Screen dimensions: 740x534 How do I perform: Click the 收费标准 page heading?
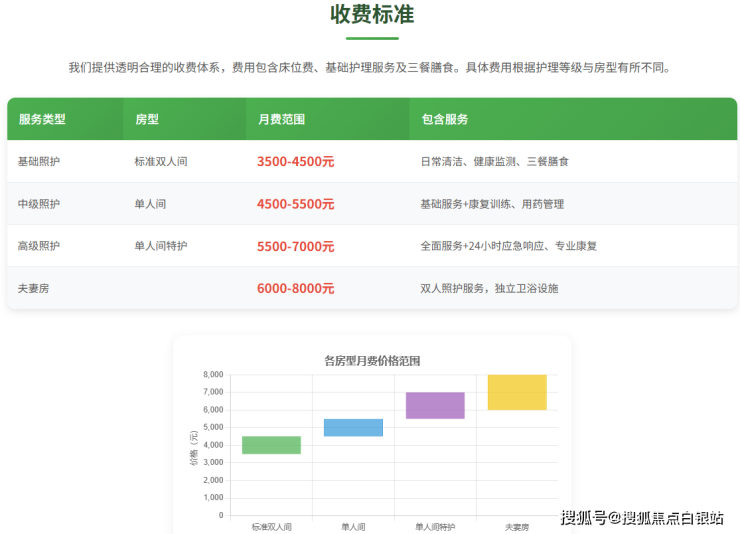pos(372,15)
